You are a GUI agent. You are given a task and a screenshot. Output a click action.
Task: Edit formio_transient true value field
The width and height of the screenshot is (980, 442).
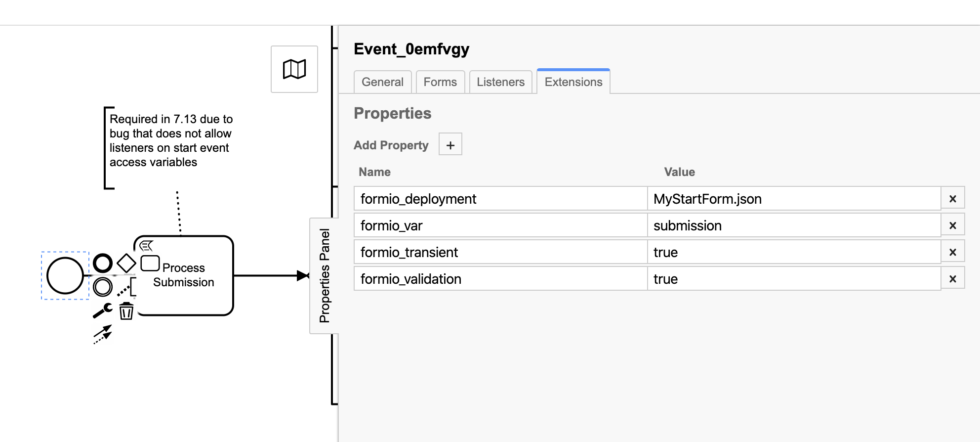794,252
